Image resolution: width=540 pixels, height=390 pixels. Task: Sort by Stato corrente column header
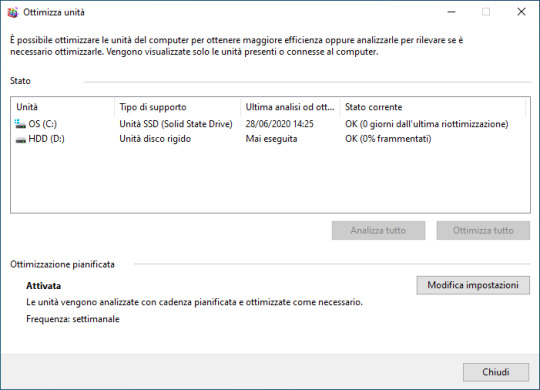click(x=433, y=107)
